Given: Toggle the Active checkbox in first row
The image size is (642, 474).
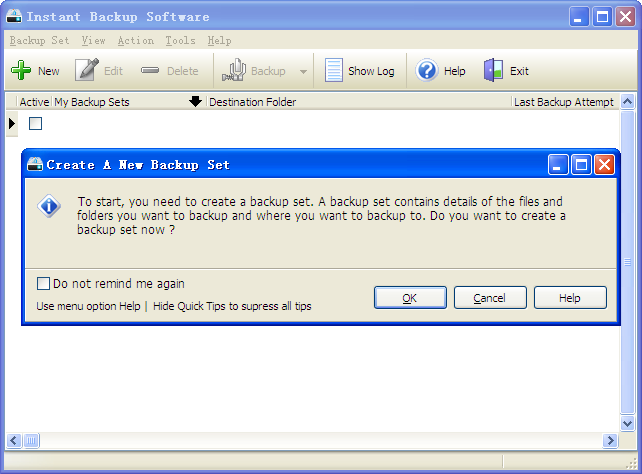Looking at the screenshot, I should (36, 124).
